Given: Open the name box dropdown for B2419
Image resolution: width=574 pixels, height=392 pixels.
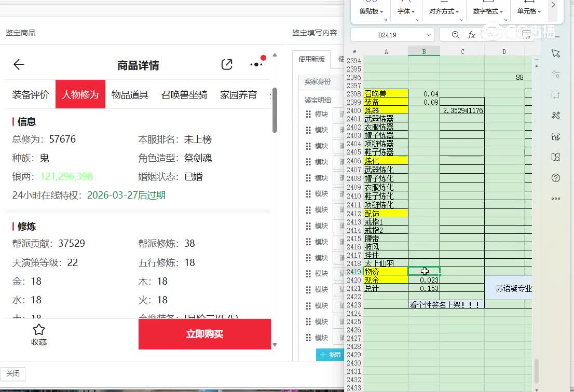Looking at the screenshot, I should click(x=429, y=35).
